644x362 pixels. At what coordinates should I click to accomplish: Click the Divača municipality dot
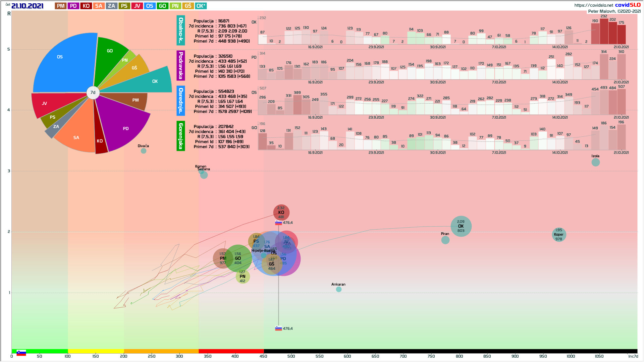[x=144, y=151]
